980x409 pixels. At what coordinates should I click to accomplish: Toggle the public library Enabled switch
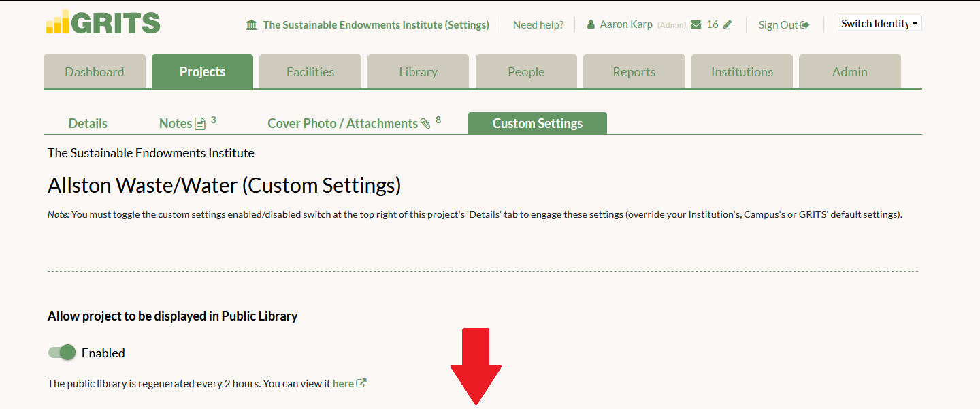point(62,353)
